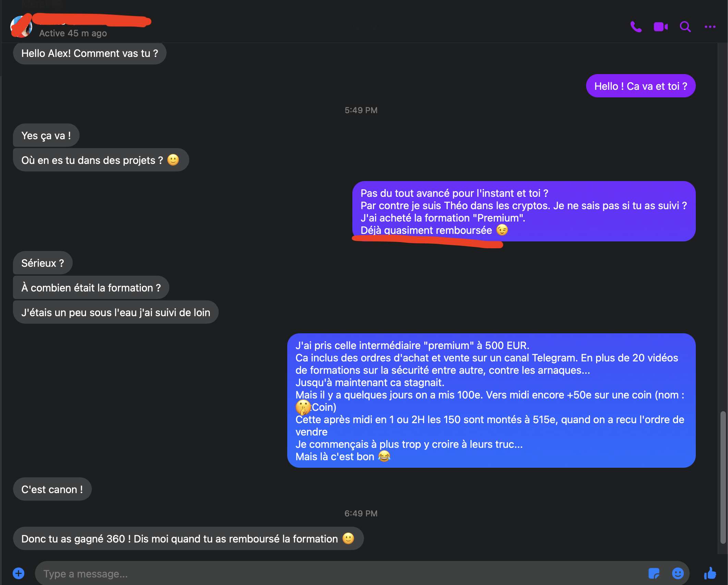Start a video call with camera icon

click(x=660, y=27)
